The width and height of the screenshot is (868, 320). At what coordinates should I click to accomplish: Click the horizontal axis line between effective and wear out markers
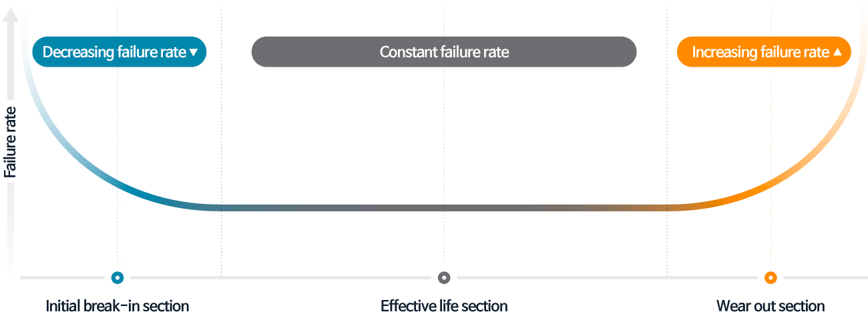point(607,277)
